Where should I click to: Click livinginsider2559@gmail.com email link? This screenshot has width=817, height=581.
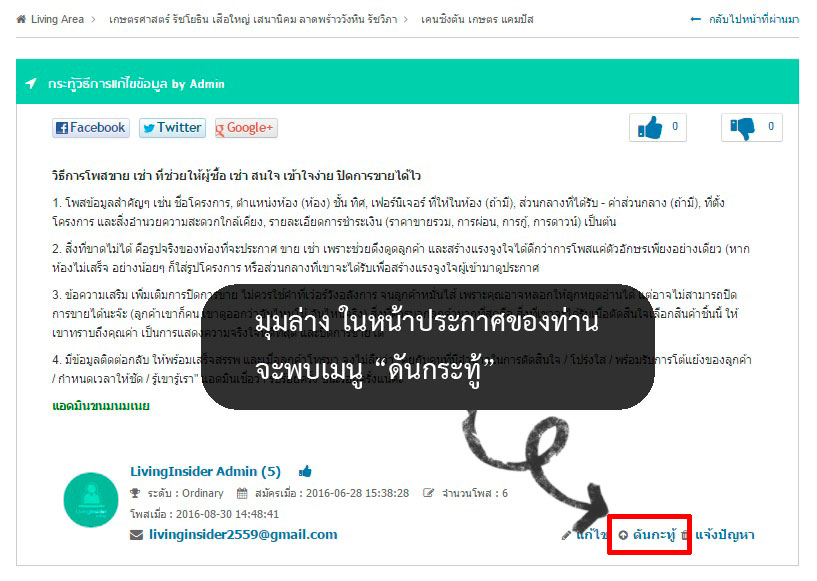point(243,535)
